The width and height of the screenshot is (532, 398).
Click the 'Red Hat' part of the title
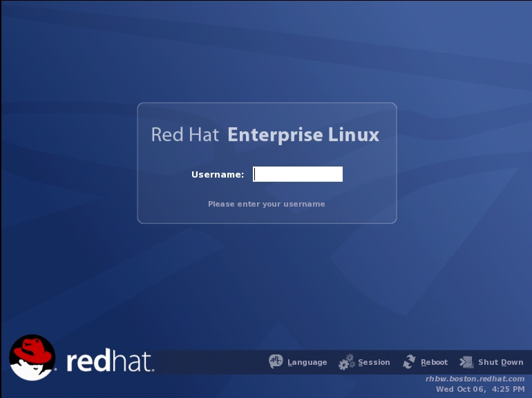click(186, 134)
